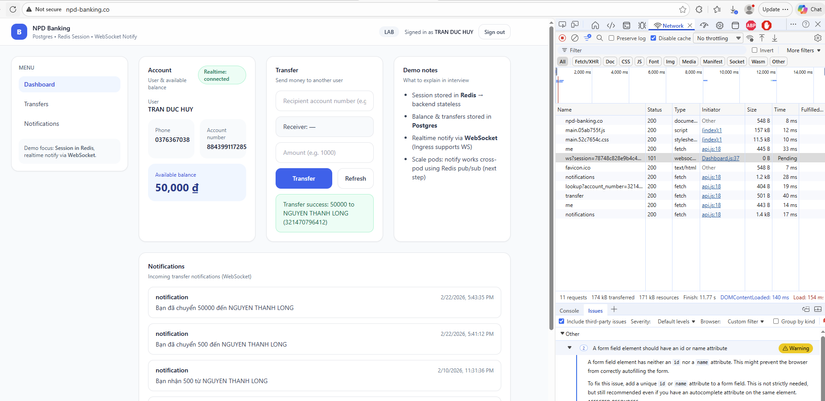Collapse the form field id issue
The height and width of the screenshot is (401, 825).
click(x=569, y=348)
